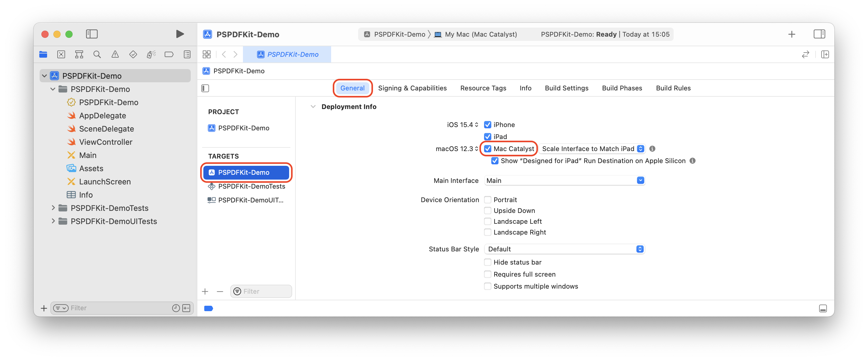Click the editor review swap arrows icon

coord(805,54)
